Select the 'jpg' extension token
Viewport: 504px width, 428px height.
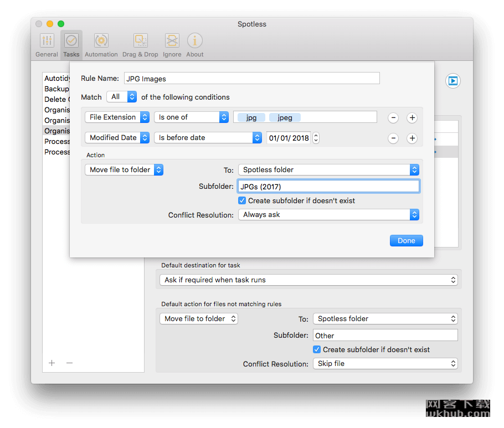pyautogui.click(x=251, y=117)
